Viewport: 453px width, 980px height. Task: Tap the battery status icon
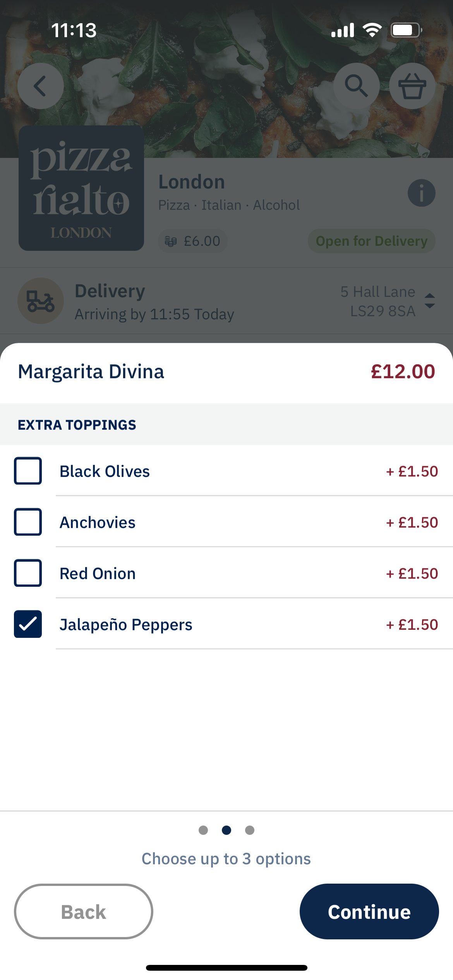point(406,30)
